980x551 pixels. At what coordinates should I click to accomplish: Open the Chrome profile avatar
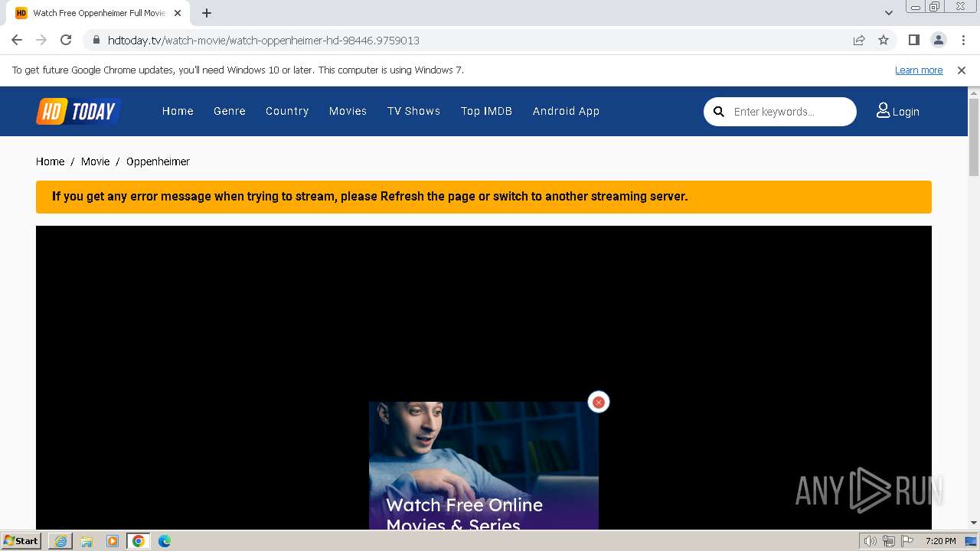coord(938,40)
